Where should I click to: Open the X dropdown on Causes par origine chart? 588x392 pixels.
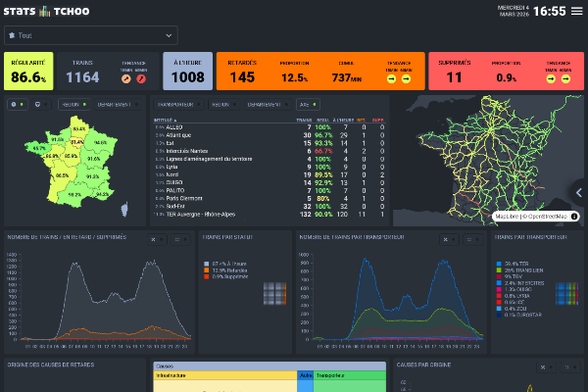point(546,367)
